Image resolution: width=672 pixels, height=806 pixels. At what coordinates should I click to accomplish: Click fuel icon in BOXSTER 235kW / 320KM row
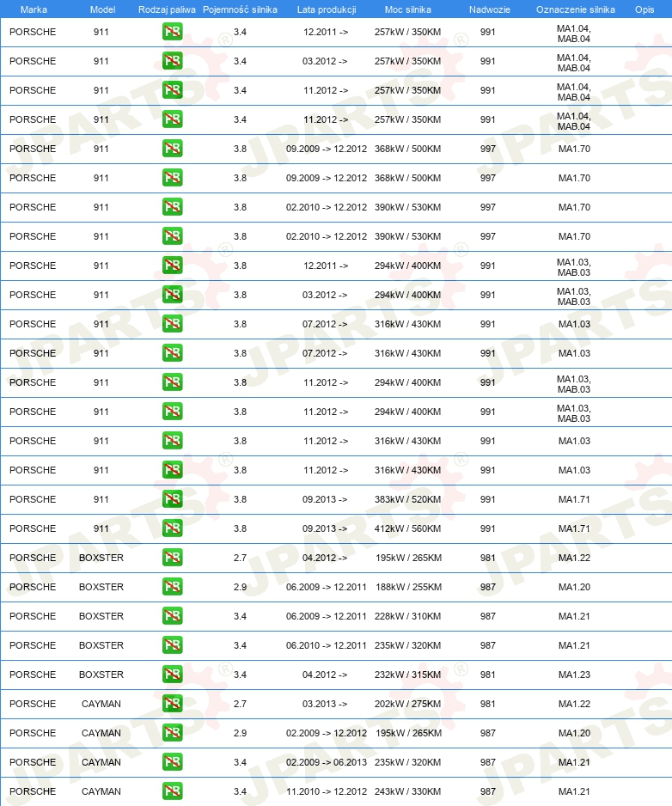pos(172,645)
